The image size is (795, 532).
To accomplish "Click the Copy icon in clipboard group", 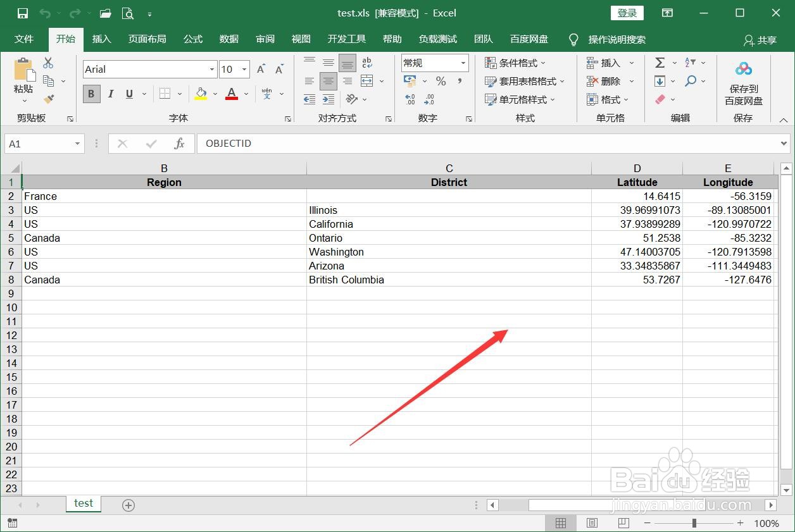I will (x=48, y=81).
